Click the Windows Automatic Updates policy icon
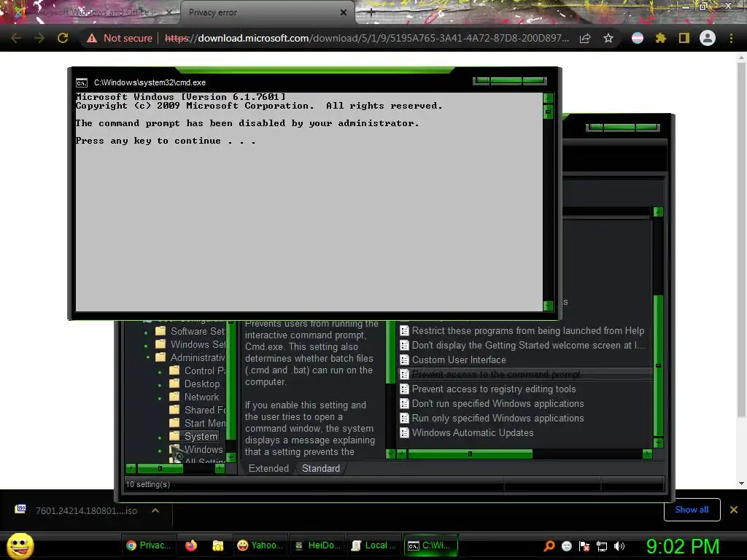The width and height of the screenshot is (747, 560). 404,433
